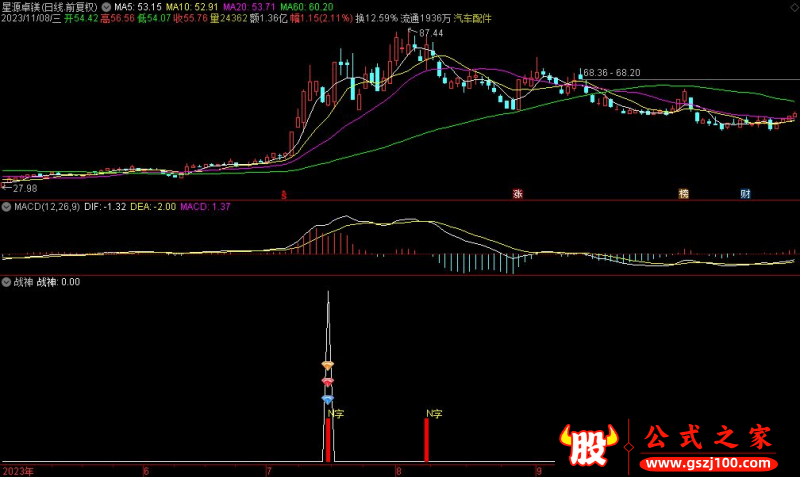This screenshot has height=477, width=800.
Task: Click month 8 on the time axis
Action: [x=399, y=471]
